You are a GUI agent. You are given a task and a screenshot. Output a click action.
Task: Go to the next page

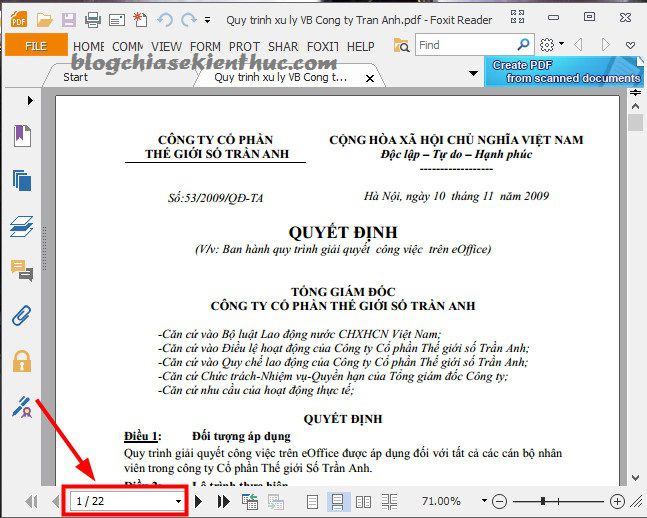click(x=198, y=501)
